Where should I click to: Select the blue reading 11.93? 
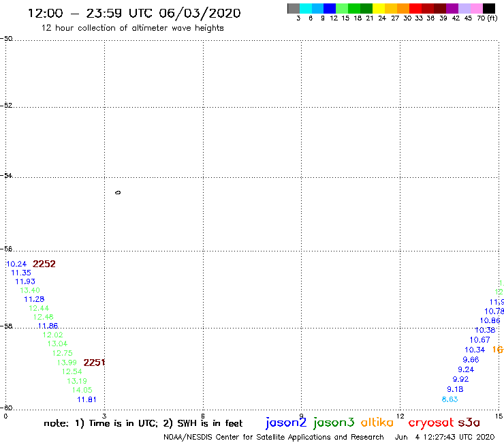(x=25, y=281)
